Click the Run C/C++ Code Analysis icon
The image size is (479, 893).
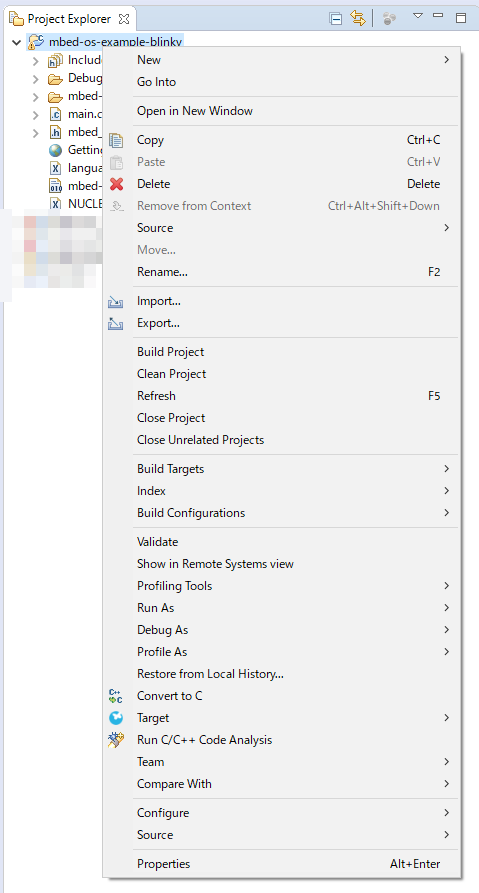(116, 740)
